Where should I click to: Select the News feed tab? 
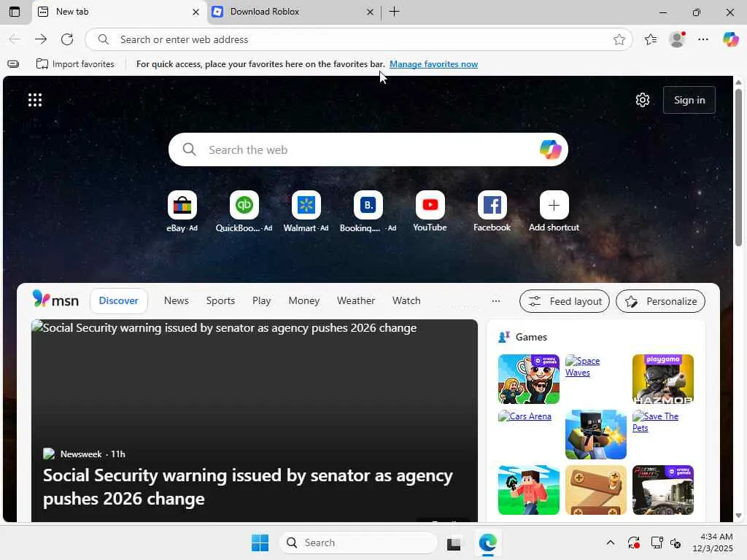pos(177,301)
